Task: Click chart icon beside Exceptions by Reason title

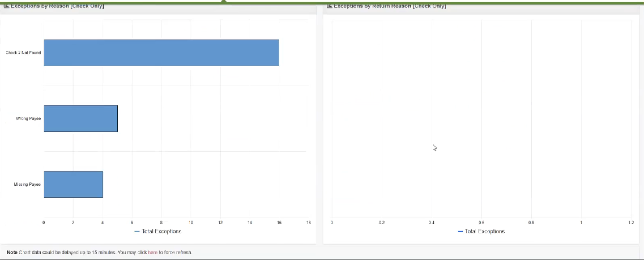Action: click(6, 6)
